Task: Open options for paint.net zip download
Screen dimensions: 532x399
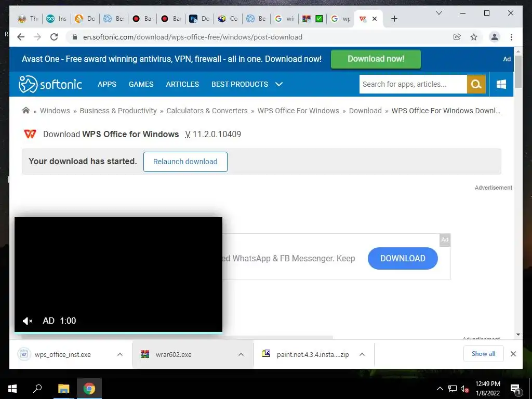Action: (x=362, y=354)
